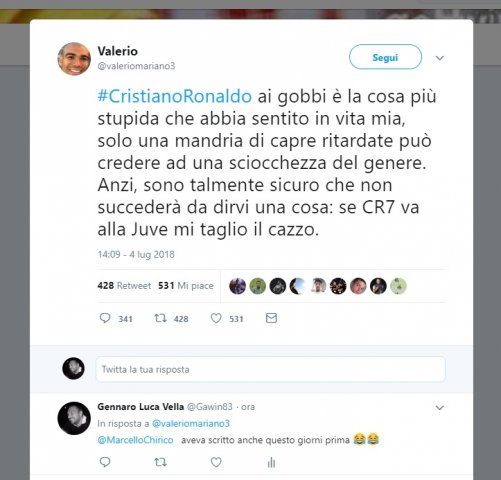Open Valerio's profile picture
The height and width of the screenshot is (480, 501).
pyautogui.click(x=74, y=59)
